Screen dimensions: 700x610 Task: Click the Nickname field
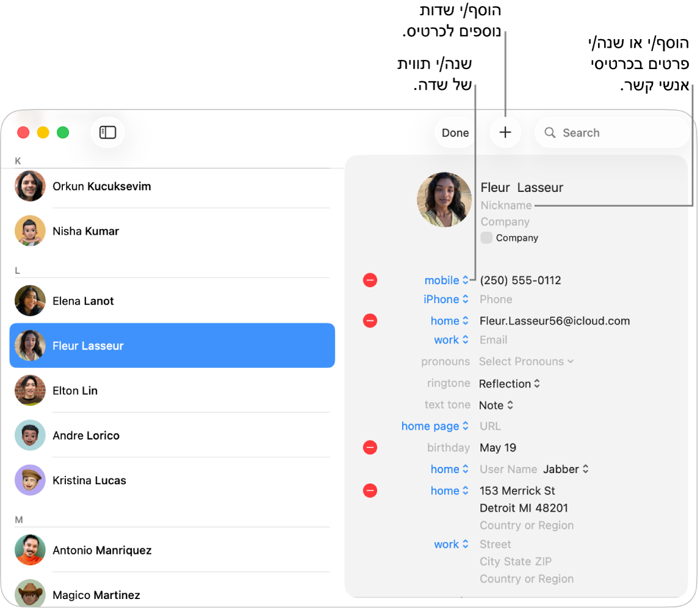coord(506,205)
